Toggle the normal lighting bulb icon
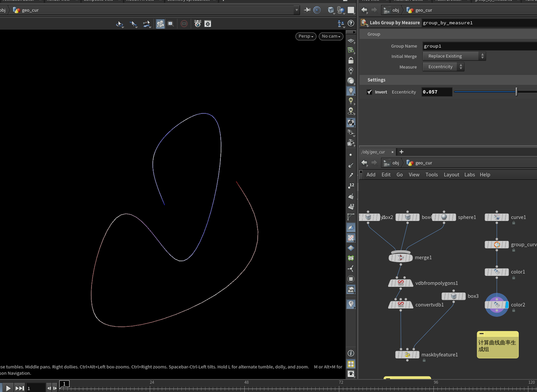537x392 pixels. [x=351, y=90]
